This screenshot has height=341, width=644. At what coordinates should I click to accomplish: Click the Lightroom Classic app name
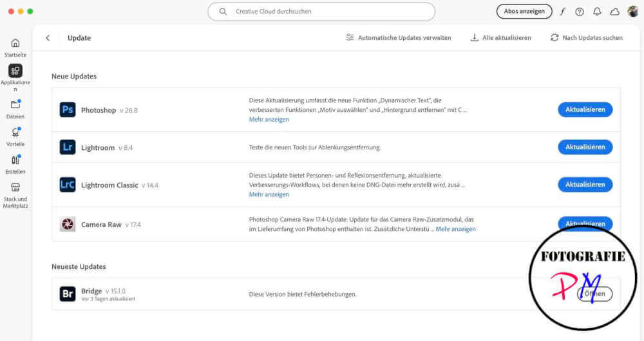[x=109, y=185]
